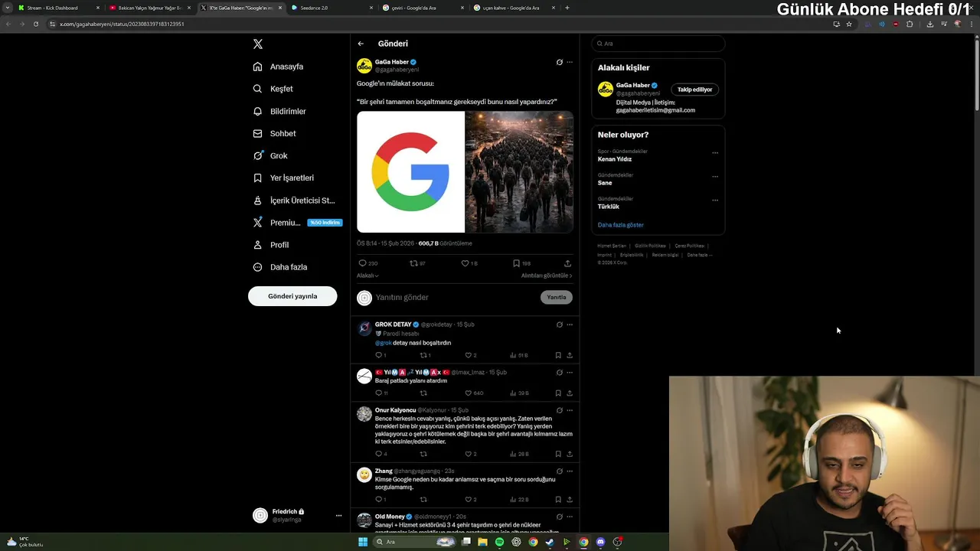Screen dimensions: 980x551
Task: Open more options on Old Money reply
Action: 569,517
